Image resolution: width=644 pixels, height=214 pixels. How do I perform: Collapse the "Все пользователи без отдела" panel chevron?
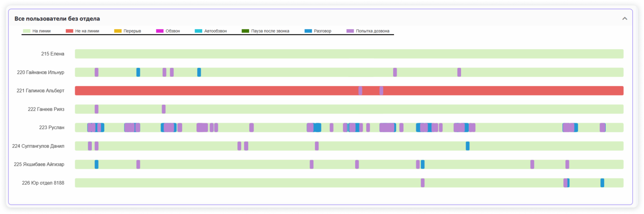(x=624, y=19)
